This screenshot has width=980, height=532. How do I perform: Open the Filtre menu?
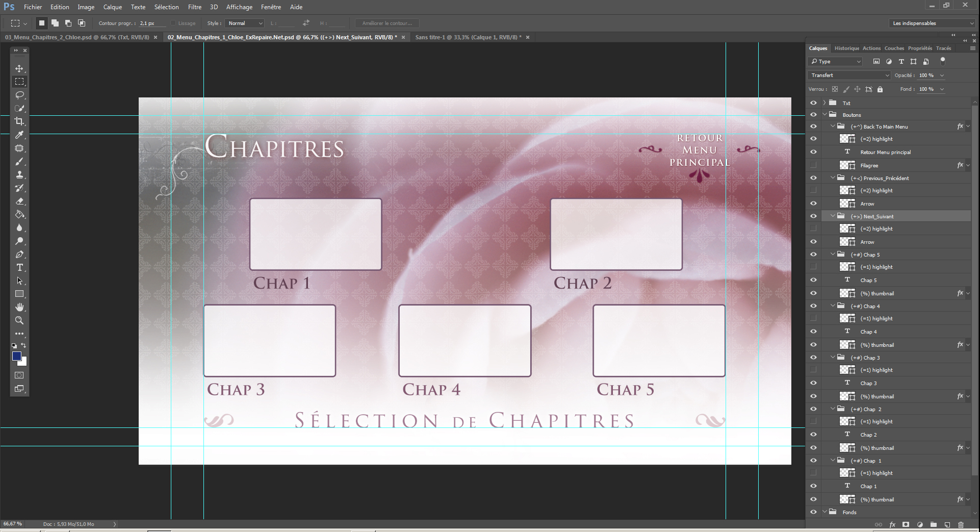[x=194, y=7]
